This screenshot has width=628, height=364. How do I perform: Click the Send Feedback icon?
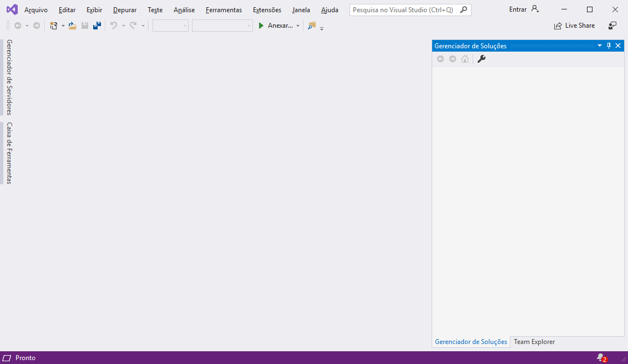(612, 26)
